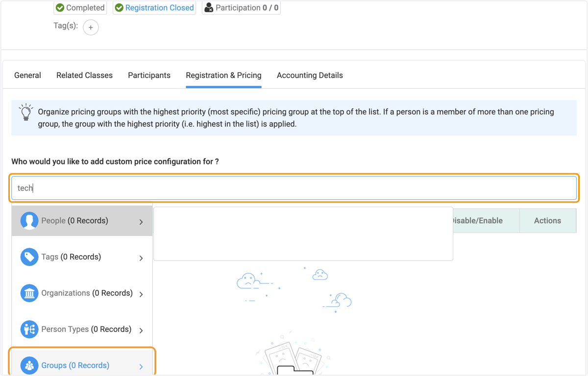Click the Registration Closed checkmark icon
The image size is (588, 376).
coord(119,8)
